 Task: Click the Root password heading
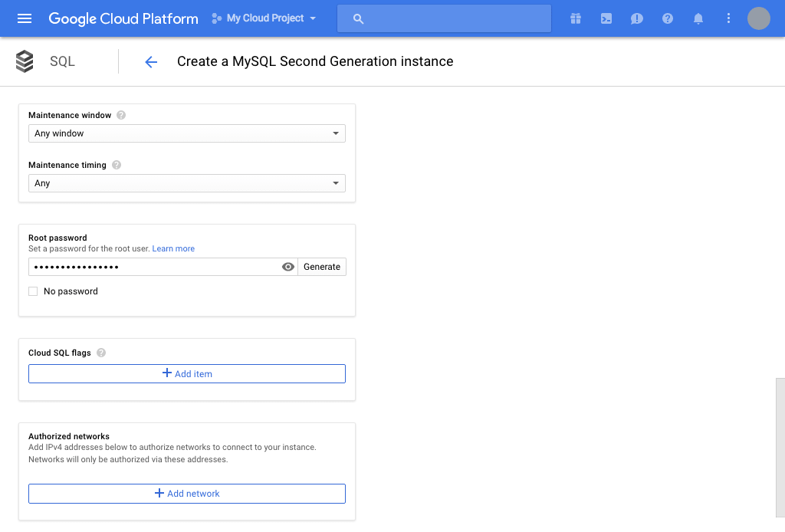pyautogui.click(x=57, y=238)
